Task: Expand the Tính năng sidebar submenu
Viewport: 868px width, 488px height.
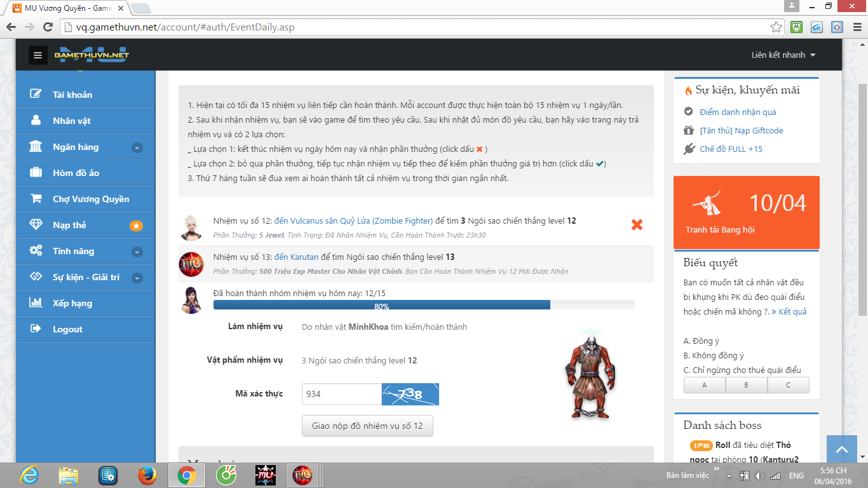Action: coord(137,252)
